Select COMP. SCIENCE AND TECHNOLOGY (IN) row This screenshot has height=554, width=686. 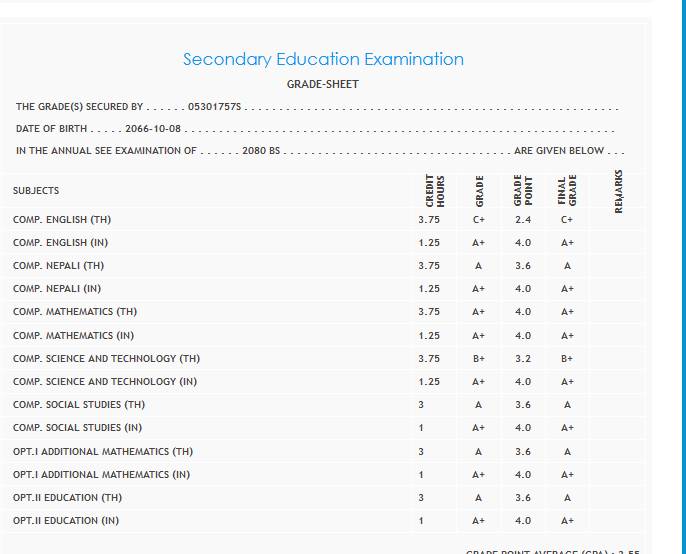(x=105, y=381)
